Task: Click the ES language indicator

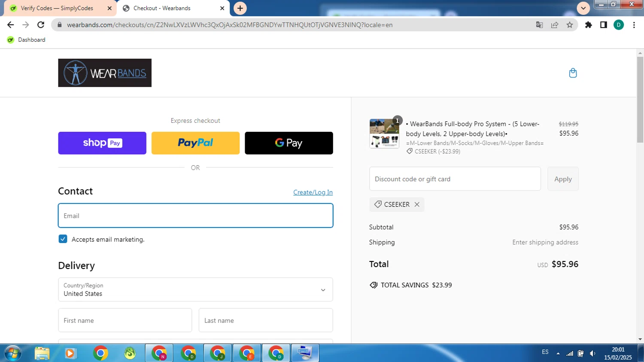Action: (545, 352)
